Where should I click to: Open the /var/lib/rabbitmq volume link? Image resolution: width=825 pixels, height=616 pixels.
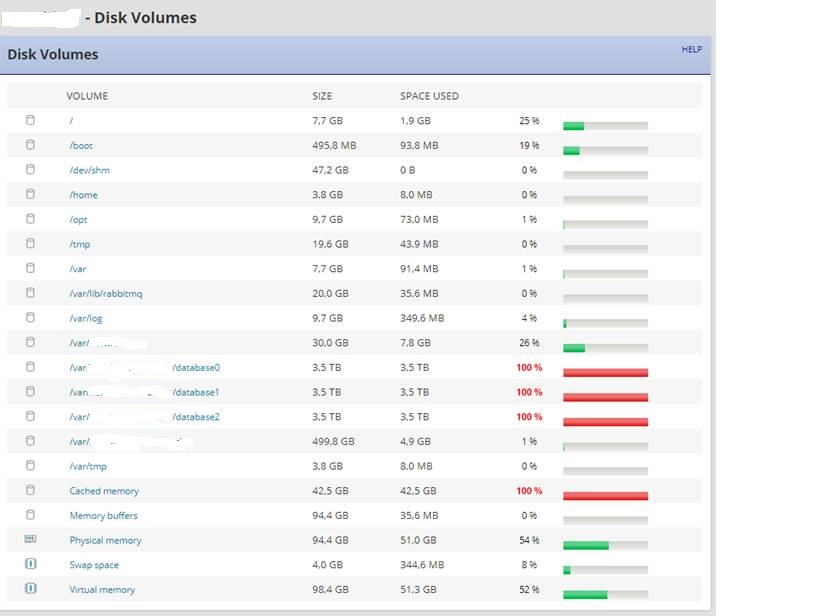tap(106, 294)
